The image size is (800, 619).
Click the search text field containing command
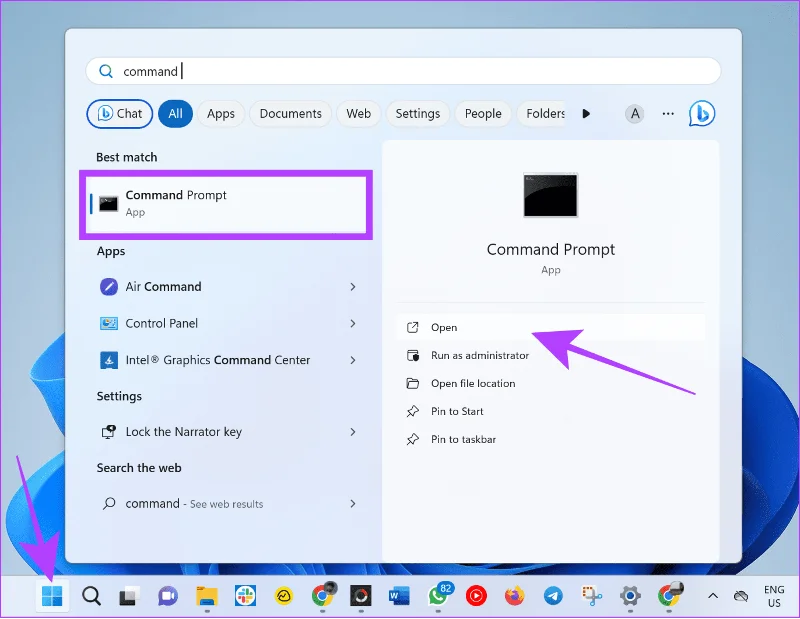(x=403, y=71)
